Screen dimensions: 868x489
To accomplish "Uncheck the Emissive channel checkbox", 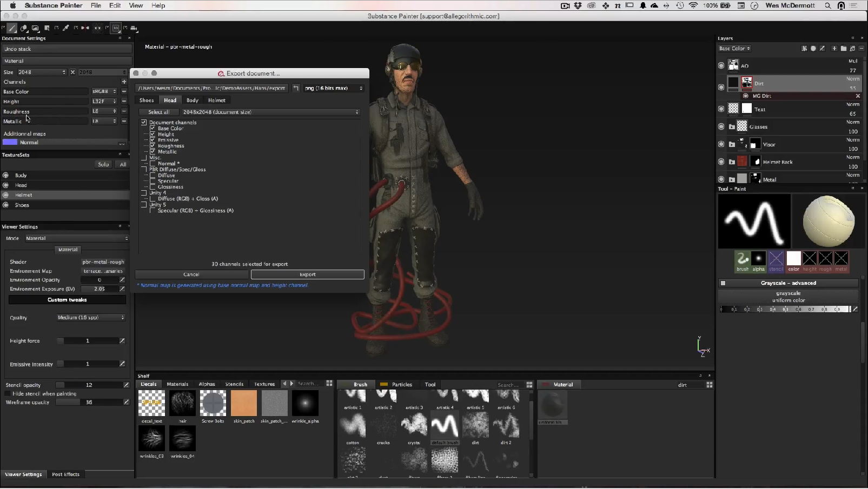I will click(153, 140).
